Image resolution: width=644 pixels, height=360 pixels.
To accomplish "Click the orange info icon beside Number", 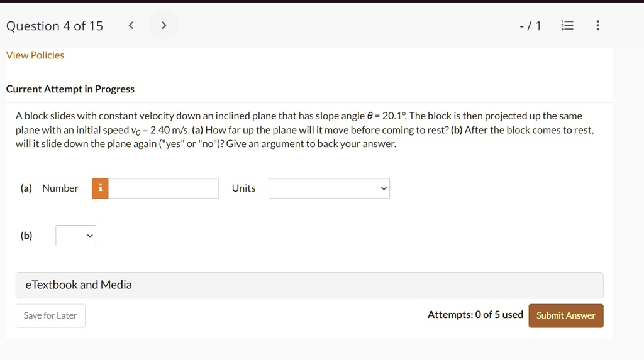I will pyautogui.click(x=100, y=188).
